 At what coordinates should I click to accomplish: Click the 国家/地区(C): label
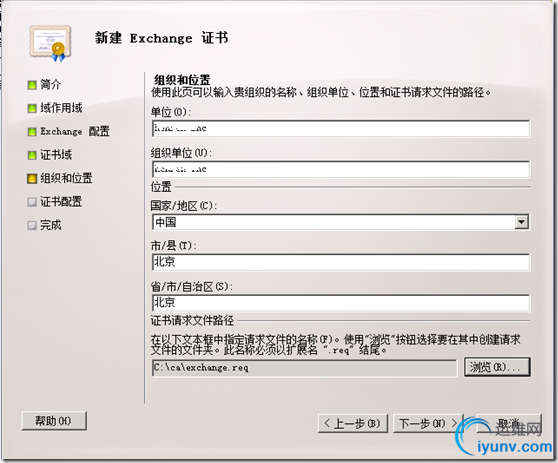(184, 206)
